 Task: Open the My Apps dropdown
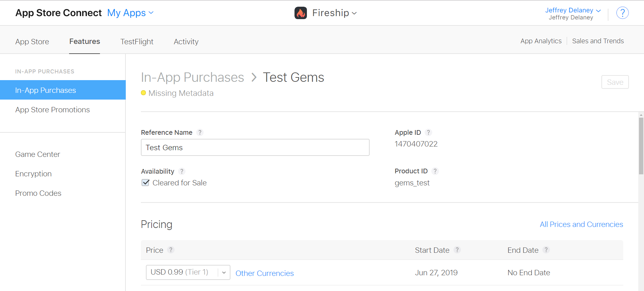[x=130, y=13]
